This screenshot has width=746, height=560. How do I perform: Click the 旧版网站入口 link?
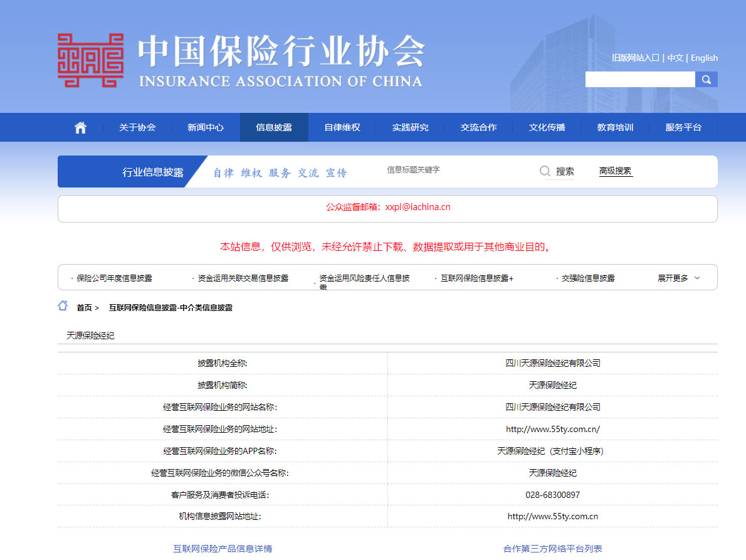coord(636,58)
